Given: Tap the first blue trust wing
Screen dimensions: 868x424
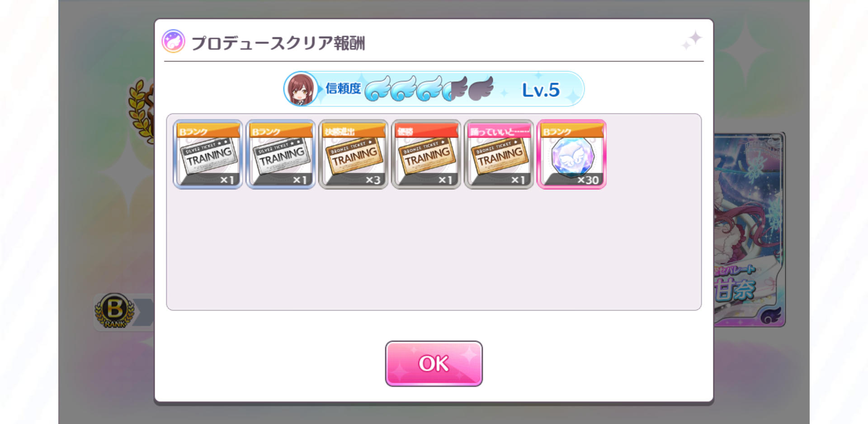Looking at the screenshot, I should click(x=377, y=88).
